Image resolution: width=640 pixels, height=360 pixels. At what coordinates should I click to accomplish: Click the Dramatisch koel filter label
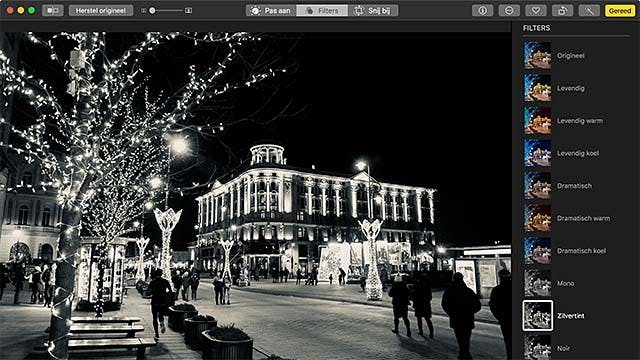tap(582, 251)
